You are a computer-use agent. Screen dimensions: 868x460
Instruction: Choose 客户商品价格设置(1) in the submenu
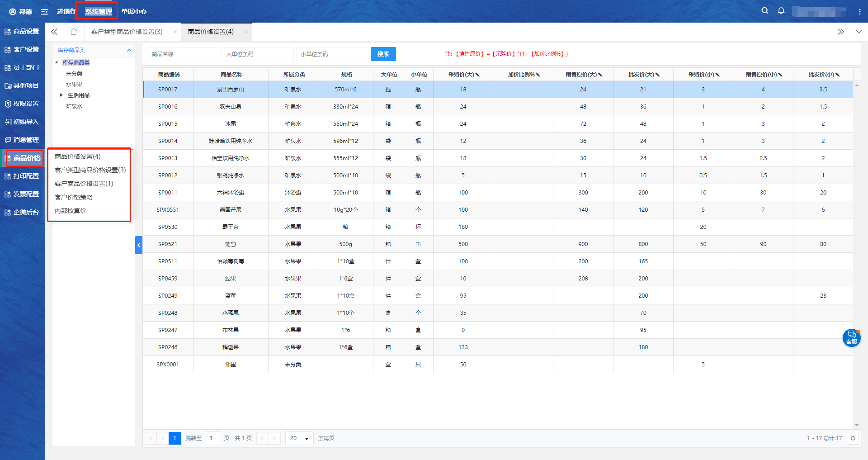(84, 184)
